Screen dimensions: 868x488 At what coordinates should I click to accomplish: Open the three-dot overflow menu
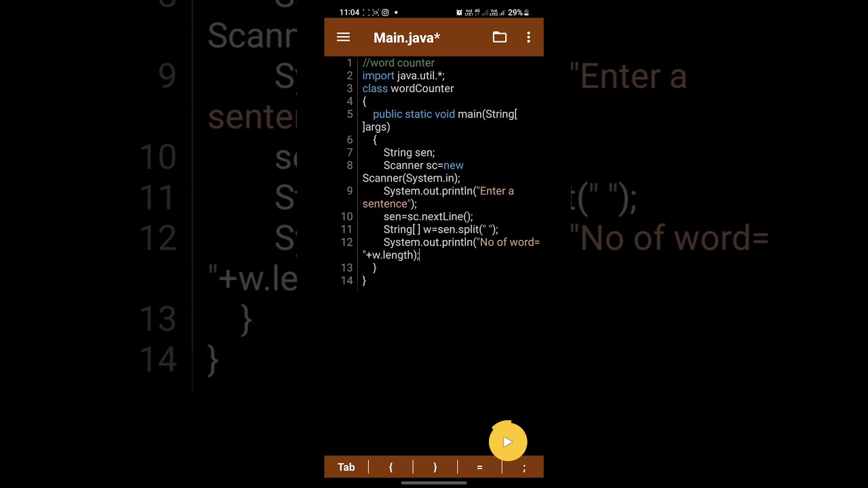point(528,38)
